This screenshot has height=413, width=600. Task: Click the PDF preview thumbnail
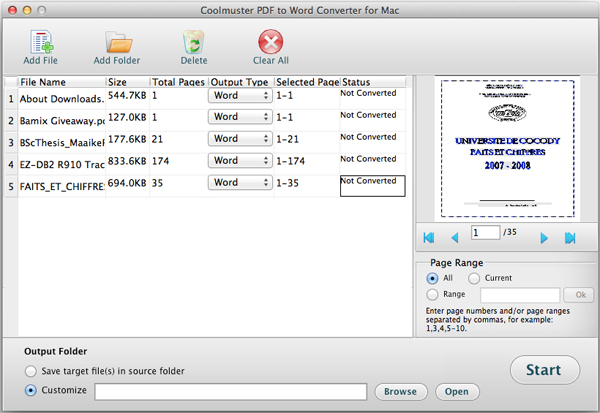point(507,149)
